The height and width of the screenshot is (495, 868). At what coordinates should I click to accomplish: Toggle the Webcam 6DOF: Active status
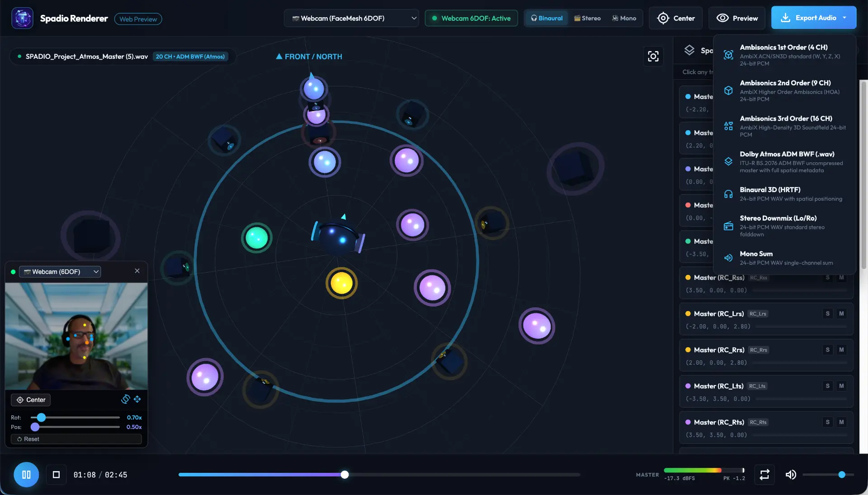point(471,18)
